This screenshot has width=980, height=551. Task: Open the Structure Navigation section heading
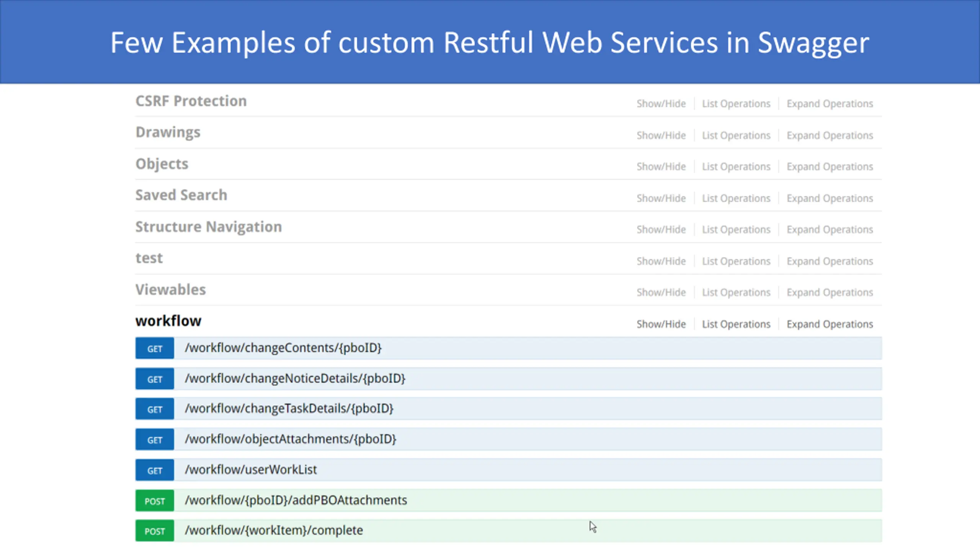(209, 227)
